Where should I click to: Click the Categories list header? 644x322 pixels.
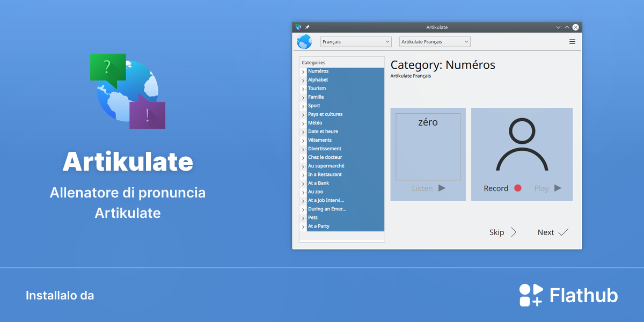[342, 62]
